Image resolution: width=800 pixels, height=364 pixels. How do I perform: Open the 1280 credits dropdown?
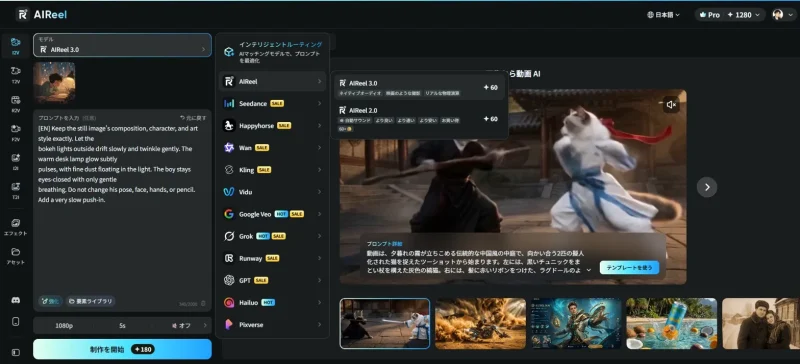tap(743, 15)
